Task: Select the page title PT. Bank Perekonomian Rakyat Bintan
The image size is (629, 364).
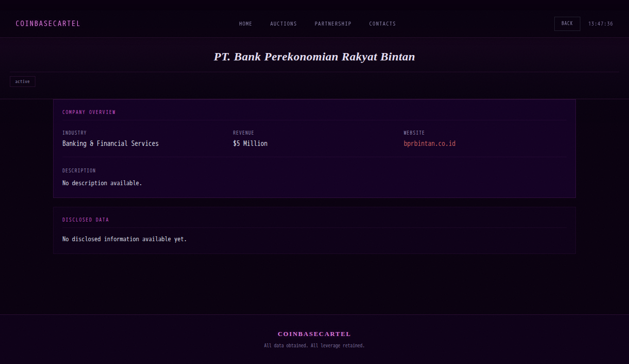Action: [314, 56]
